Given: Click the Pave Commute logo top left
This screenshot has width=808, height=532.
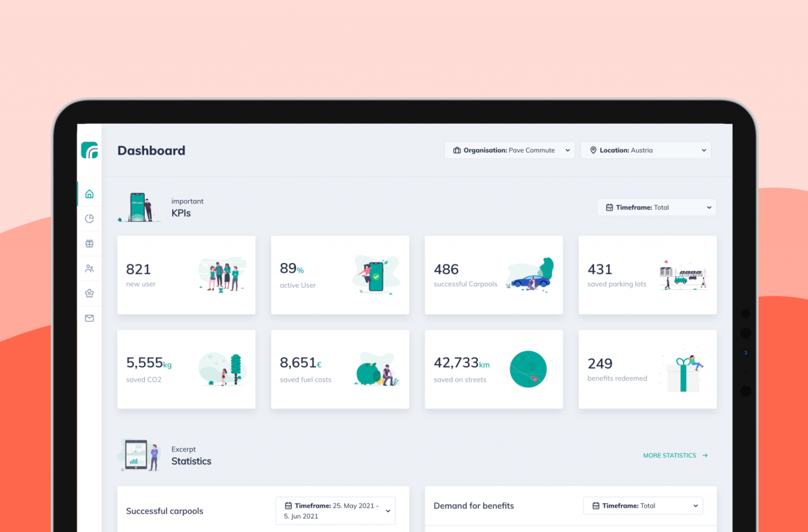Looking at the screenshot, I should (89, 150).
